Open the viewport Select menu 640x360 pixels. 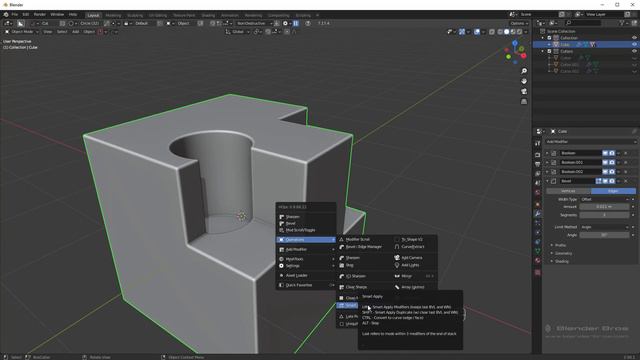(x=62, y=31)
